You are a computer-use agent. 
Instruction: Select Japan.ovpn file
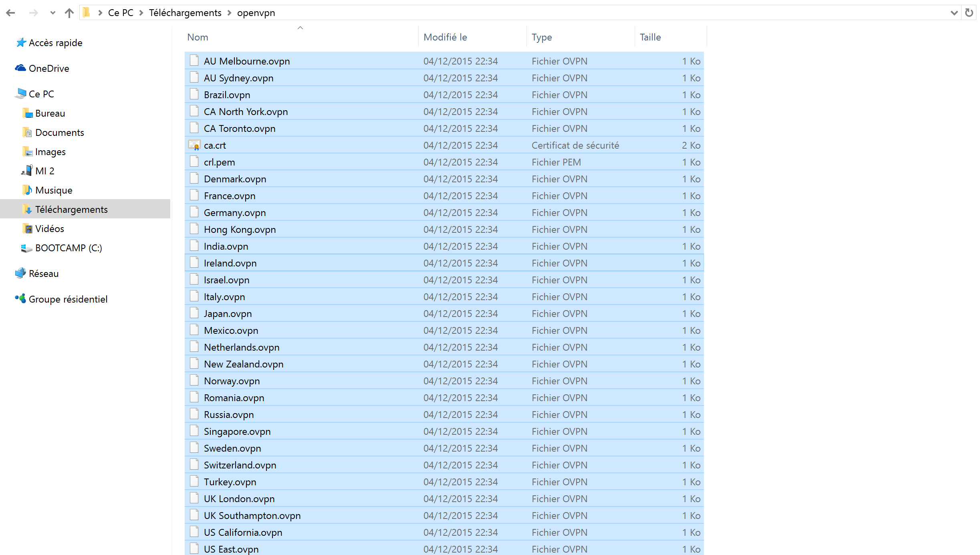pos(444,313)
